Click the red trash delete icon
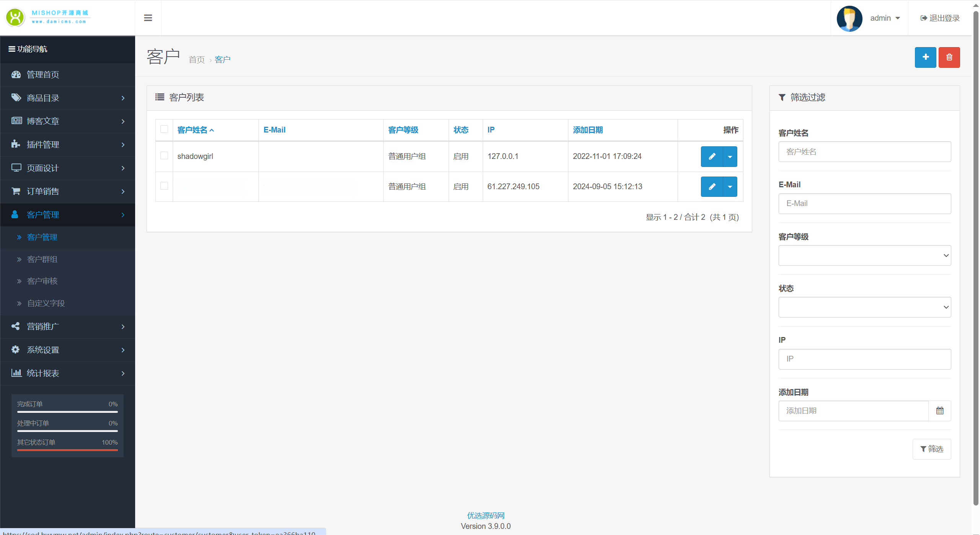This screenshot has width=980, height=535. [949, 57]
